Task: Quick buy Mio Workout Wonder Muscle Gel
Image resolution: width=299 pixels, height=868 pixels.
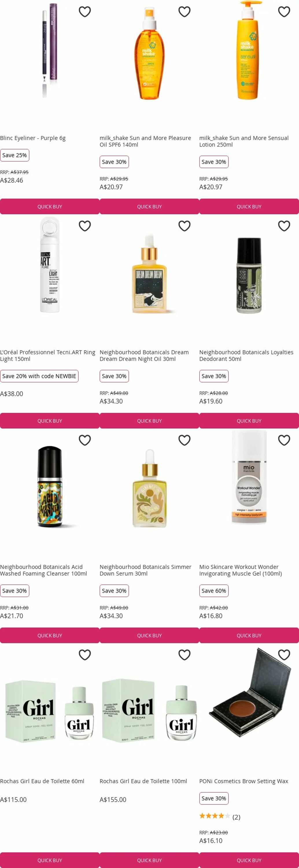Action: [249, 635]
